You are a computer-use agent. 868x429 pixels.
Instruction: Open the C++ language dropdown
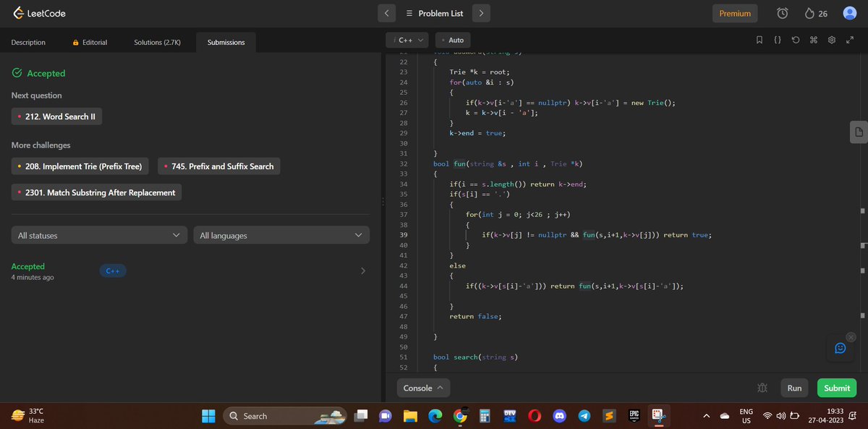[407, 41]
